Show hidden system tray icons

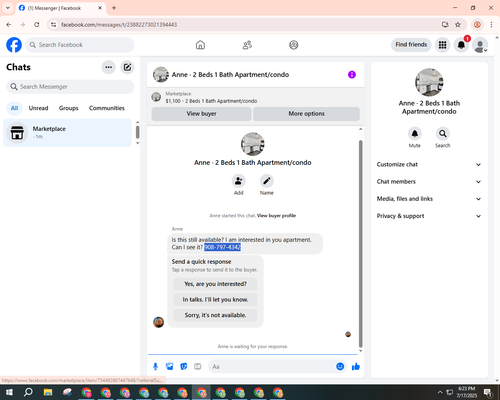click(x=440, y=392)
